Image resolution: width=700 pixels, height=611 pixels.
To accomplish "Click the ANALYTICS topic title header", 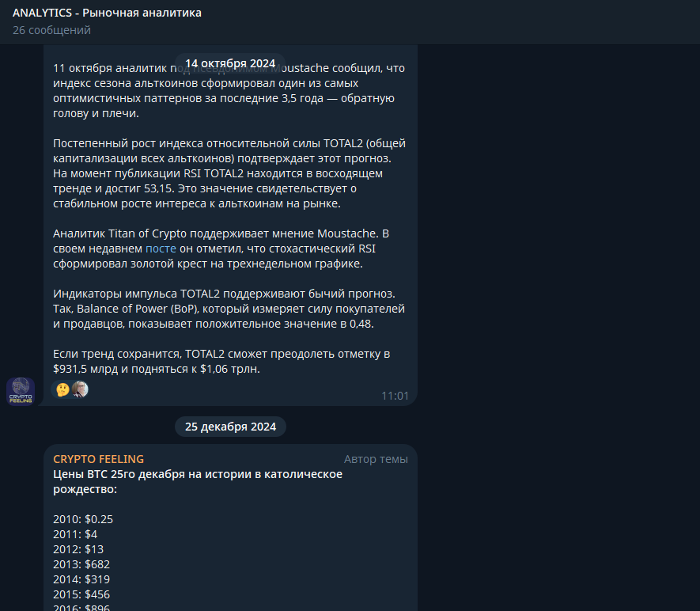I will [x=107, y=13].
